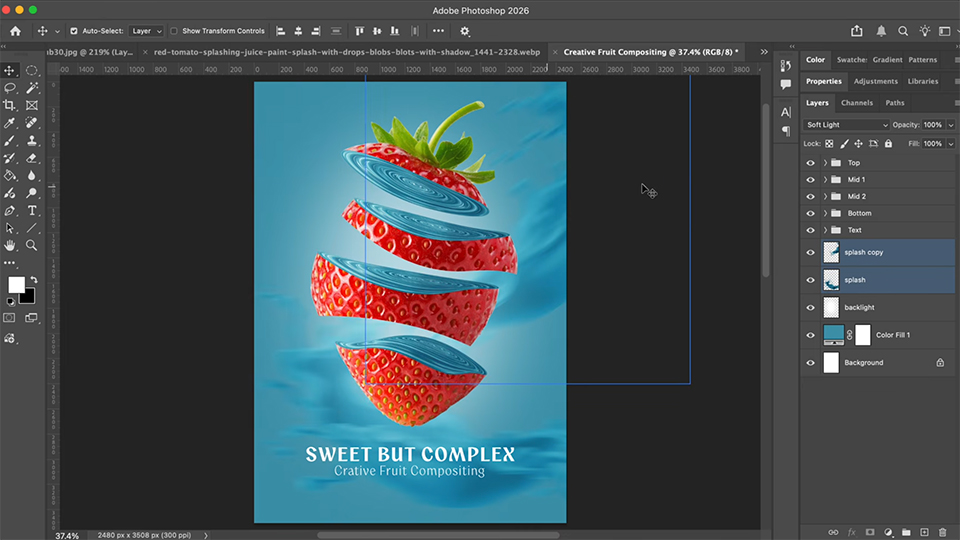960x540 pixels.
Task: Open the Auto-Select Layer dropdown
Action: [146, 31]
